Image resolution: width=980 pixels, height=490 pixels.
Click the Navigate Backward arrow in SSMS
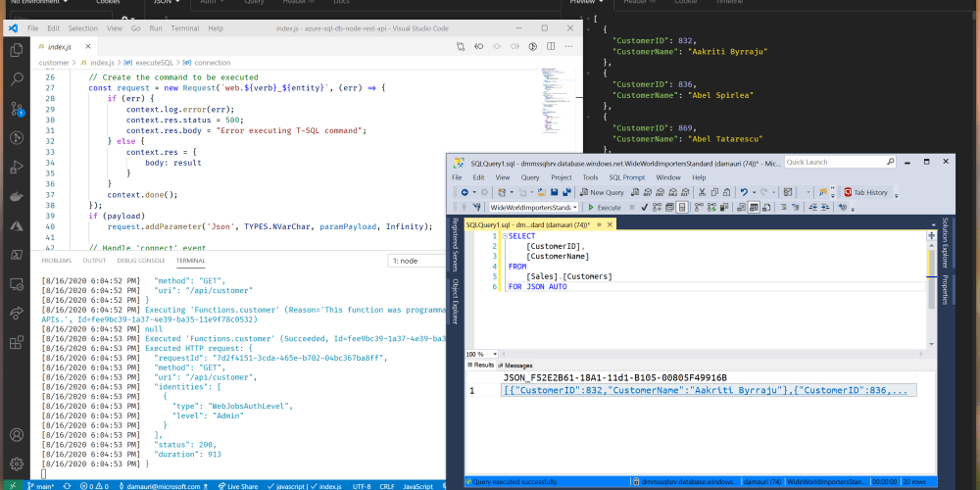click(465, 192)
